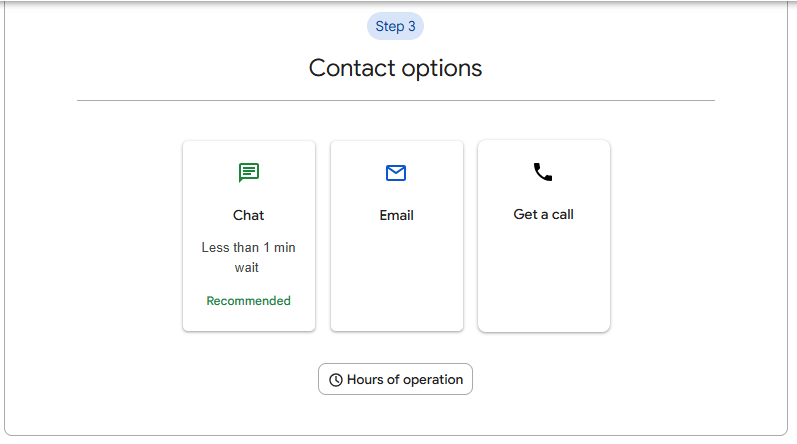The width and height of the screenshot is (797, 444).
Task: Click the divider line under Contact options
Action: [x=396, y=101]
